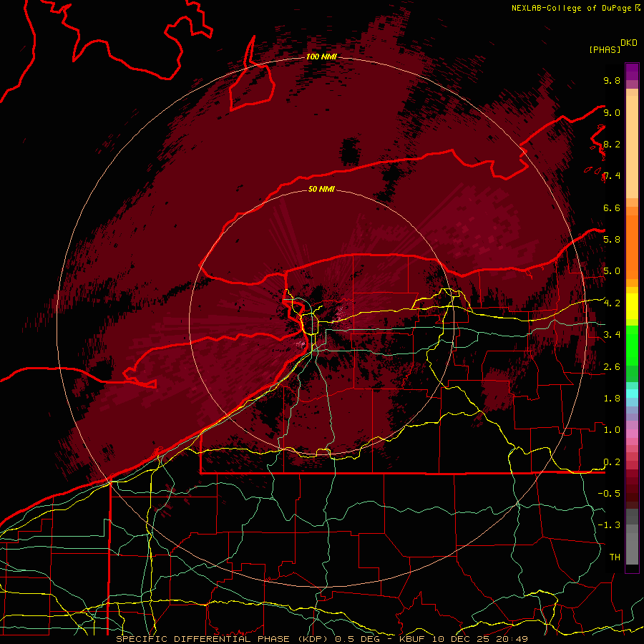Click the TH threshold label on scale

pyautogui.click(x=615, y=557)
